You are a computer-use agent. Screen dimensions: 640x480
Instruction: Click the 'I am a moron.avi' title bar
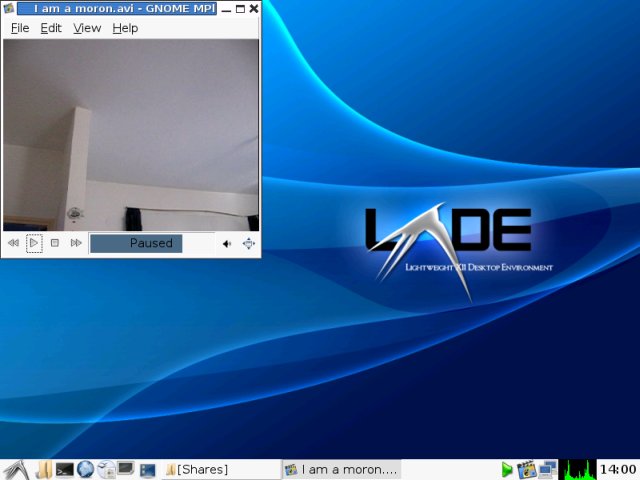(117, 9)
